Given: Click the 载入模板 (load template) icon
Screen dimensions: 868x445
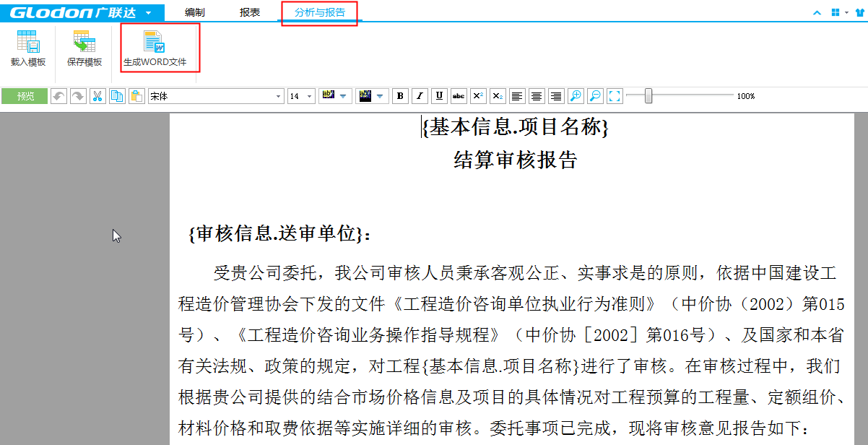Looking at the screenshot, I should point(27,48).
